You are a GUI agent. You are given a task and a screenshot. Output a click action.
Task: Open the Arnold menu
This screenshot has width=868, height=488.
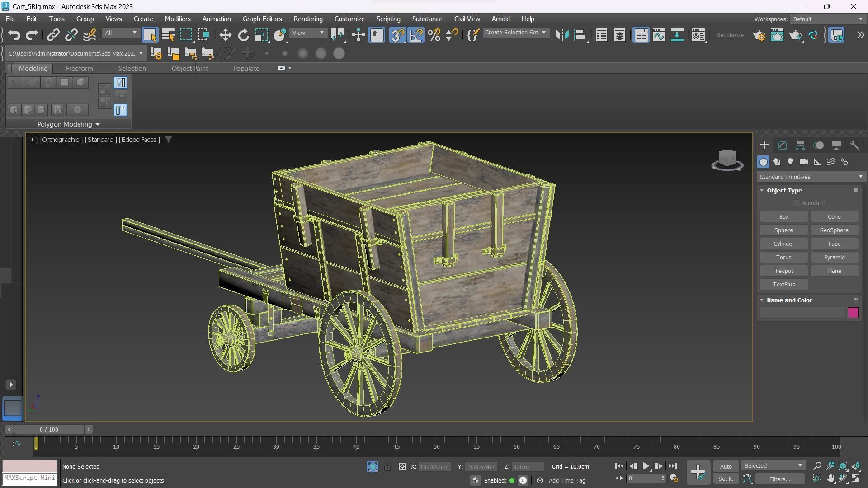500,19
